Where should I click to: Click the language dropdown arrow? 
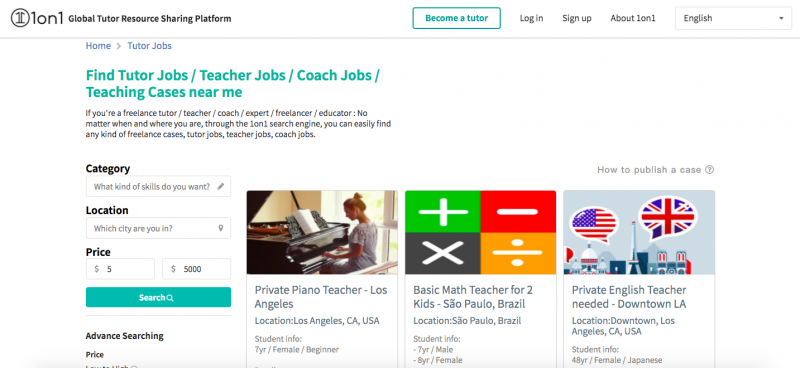click(x=781, y=18)
